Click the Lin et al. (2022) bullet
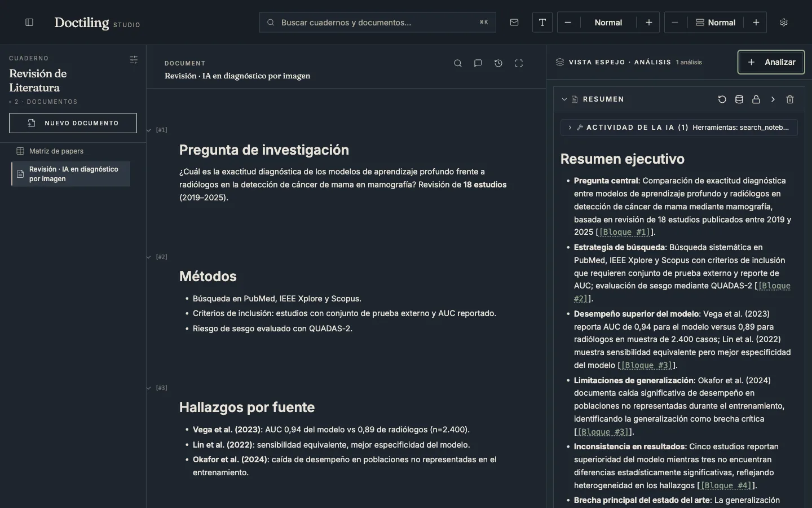Viewport: 812px width, 508px height. [x=332, y=445]
